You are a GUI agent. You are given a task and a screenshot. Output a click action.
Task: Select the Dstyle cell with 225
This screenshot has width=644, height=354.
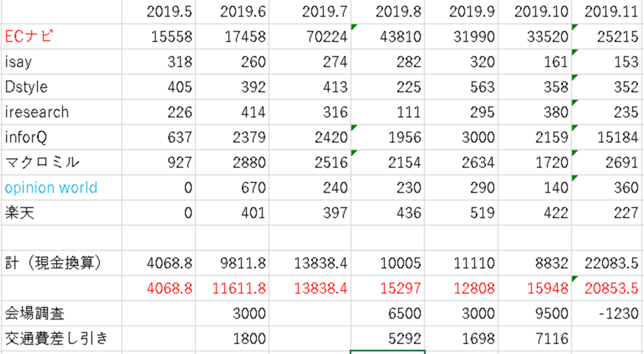[387, 87]
